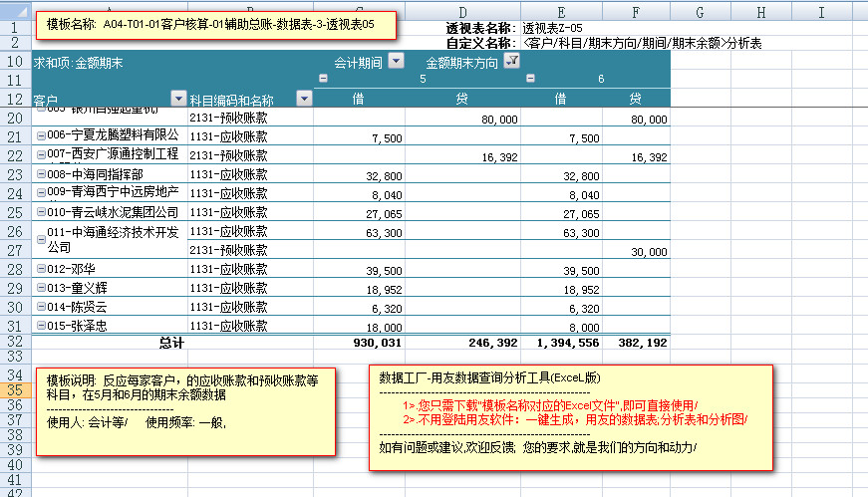Select row header 32
This screenshot has width=868, height=497.
[15, 342]
